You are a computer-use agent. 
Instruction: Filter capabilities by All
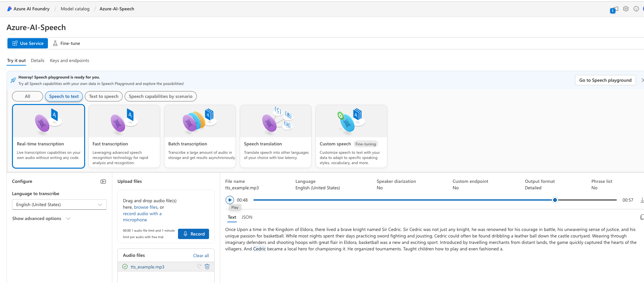(x=28, y=96)
